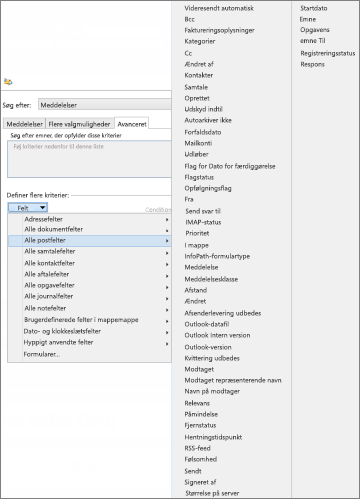
Task: Select the Cc field
Action: 188,53
